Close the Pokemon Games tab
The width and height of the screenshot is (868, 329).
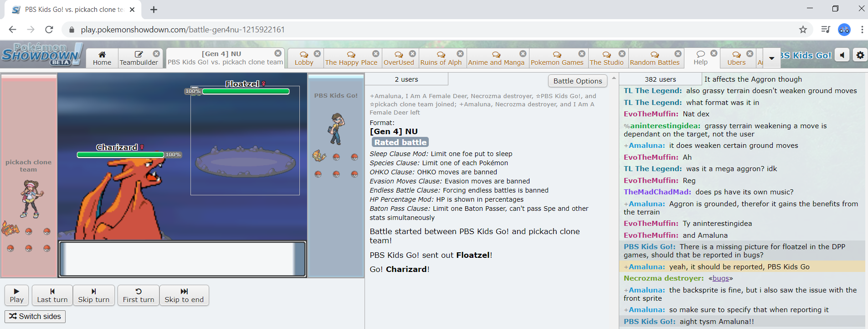[x=582, y=53]
